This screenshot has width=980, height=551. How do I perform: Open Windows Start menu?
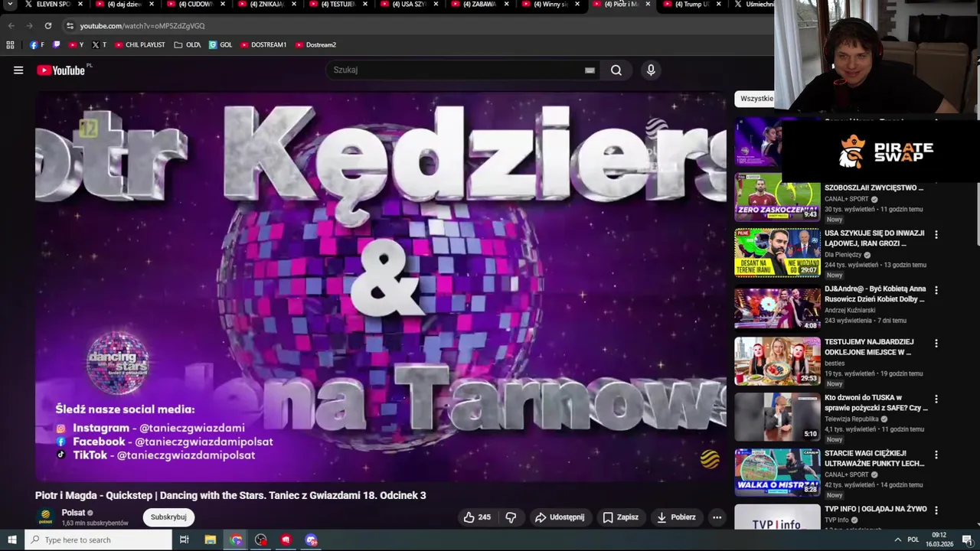11,540
